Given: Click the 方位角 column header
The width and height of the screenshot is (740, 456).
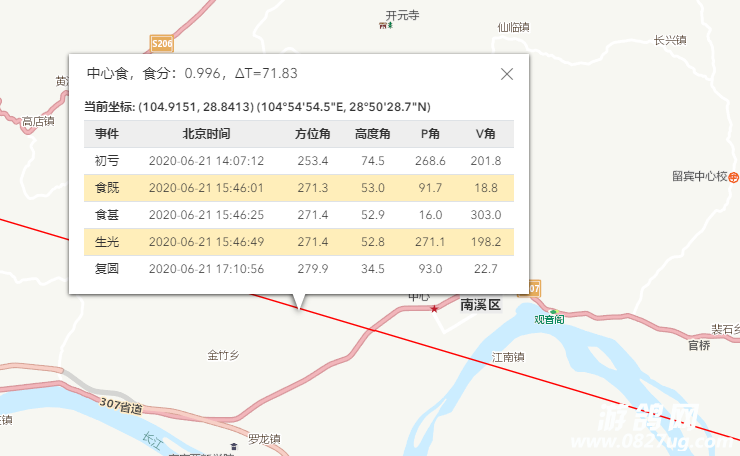Looking at the screenshot, I should 312,134.
